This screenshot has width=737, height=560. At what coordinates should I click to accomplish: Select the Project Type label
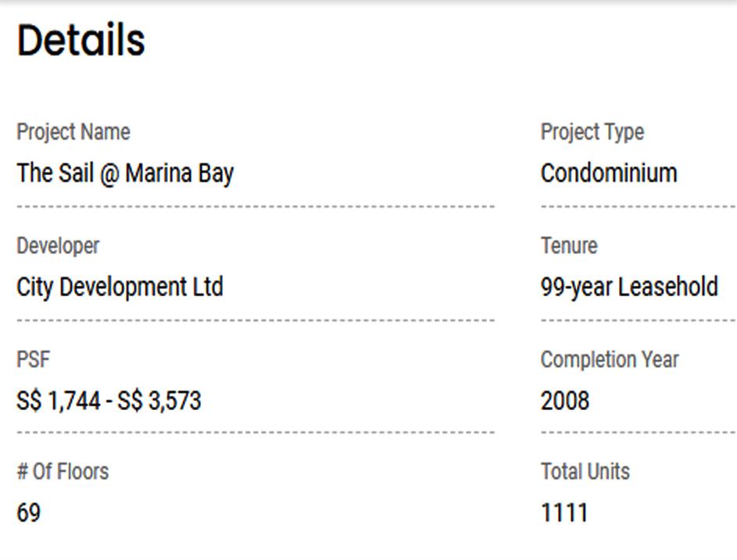pyautogui.click(x=592, y=132)
